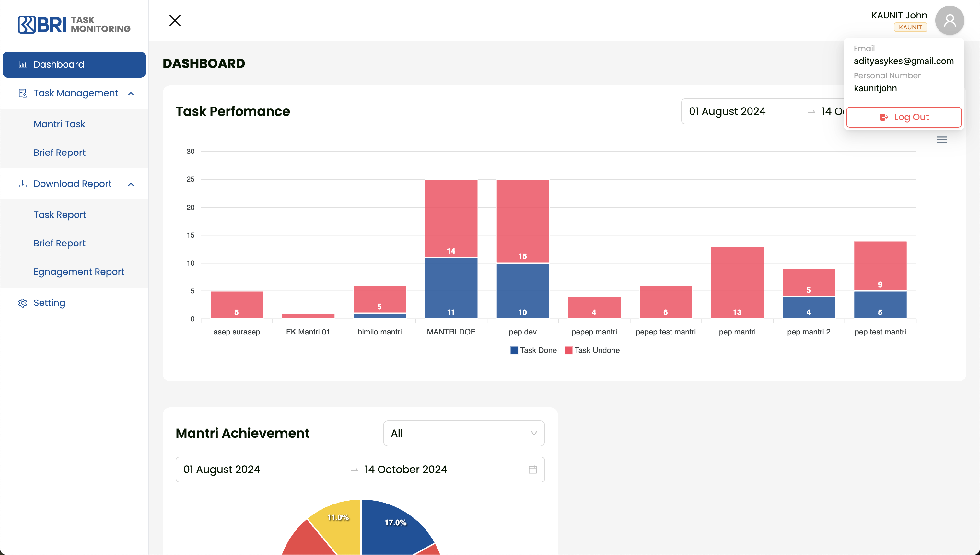Close the sidebar with the X icon

[x=175, y=20]
